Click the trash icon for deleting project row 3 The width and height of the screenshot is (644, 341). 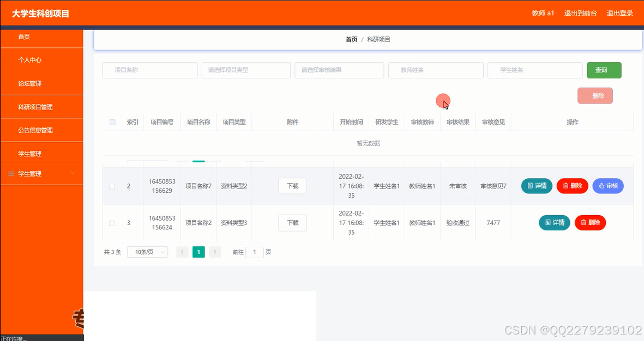click(x=583, y=222)
